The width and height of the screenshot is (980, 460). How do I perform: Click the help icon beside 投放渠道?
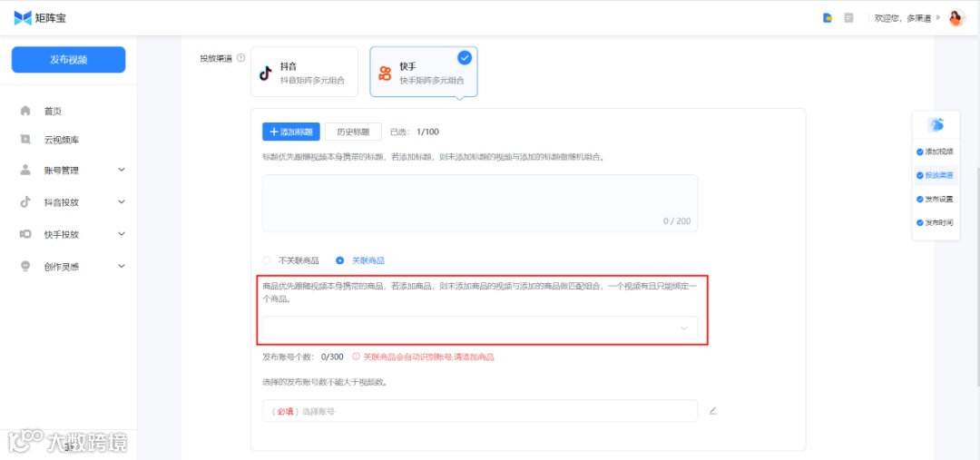(x=240, y=58)
